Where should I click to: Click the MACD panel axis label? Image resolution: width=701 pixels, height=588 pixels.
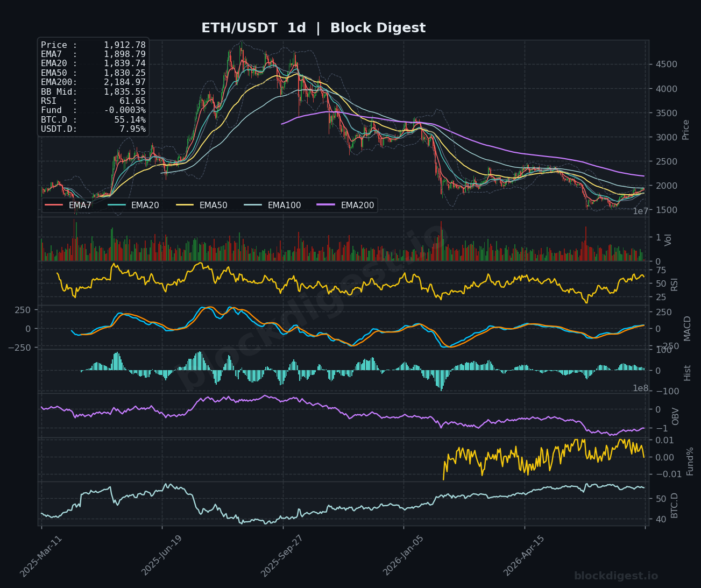click(x=687, y=328)
